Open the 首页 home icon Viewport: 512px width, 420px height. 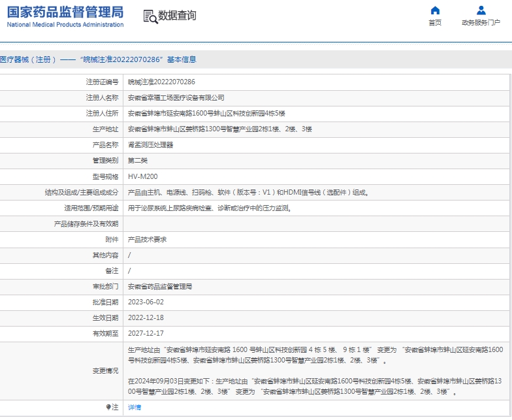(x=435, y=10)
